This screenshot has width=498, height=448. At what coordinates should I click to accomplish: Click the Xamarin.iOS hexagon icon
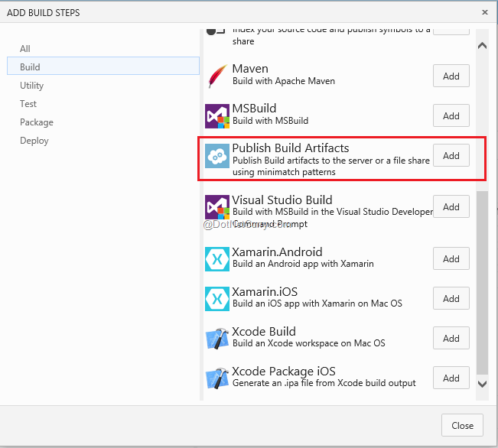[217, 299]
